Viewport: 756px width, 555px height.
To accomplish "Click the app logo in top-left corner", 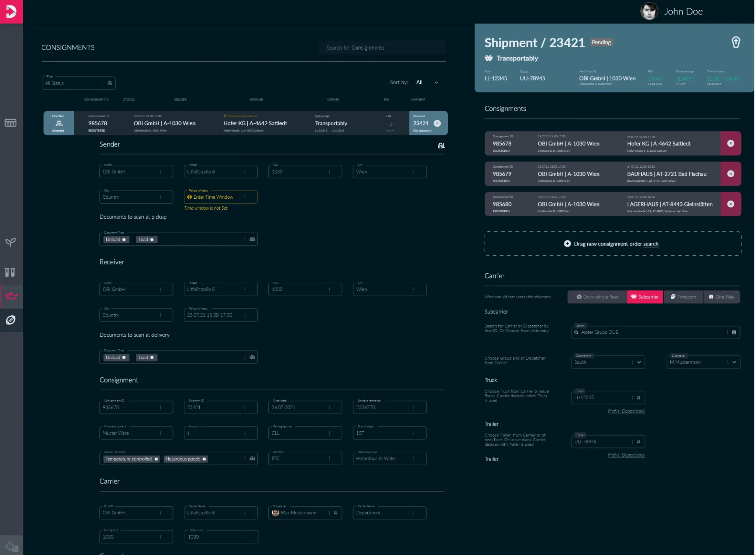I will click(11, 11).
